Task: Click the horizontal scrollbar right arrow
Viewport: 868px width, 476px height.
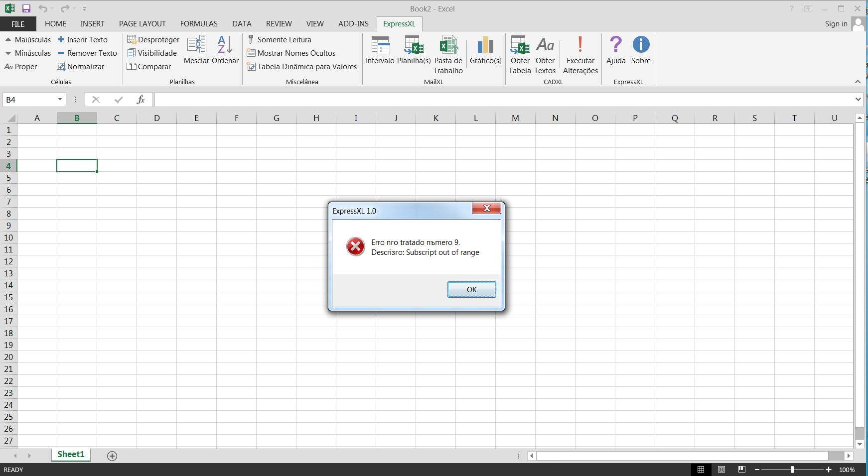Action: [x=849, y=456]
